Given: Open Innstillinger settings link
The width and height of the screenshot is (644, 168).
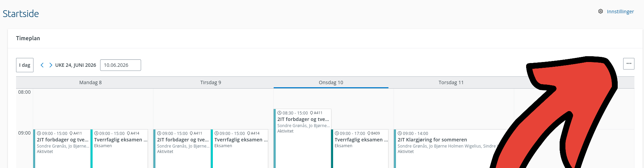Looking at the screenshot, I should (x=620, y=12).
